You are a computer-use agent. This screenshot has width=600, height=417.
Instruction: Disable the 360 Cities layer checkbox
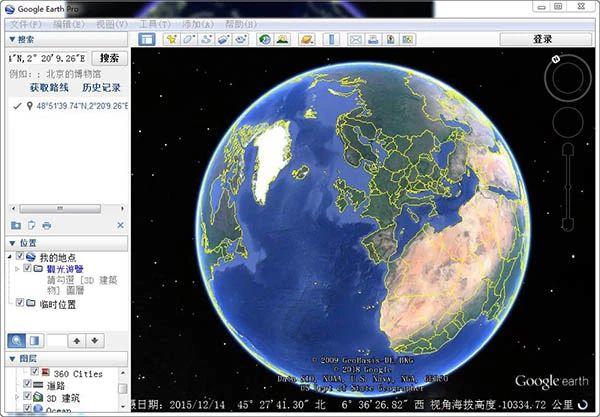click(x=34, y=372)
